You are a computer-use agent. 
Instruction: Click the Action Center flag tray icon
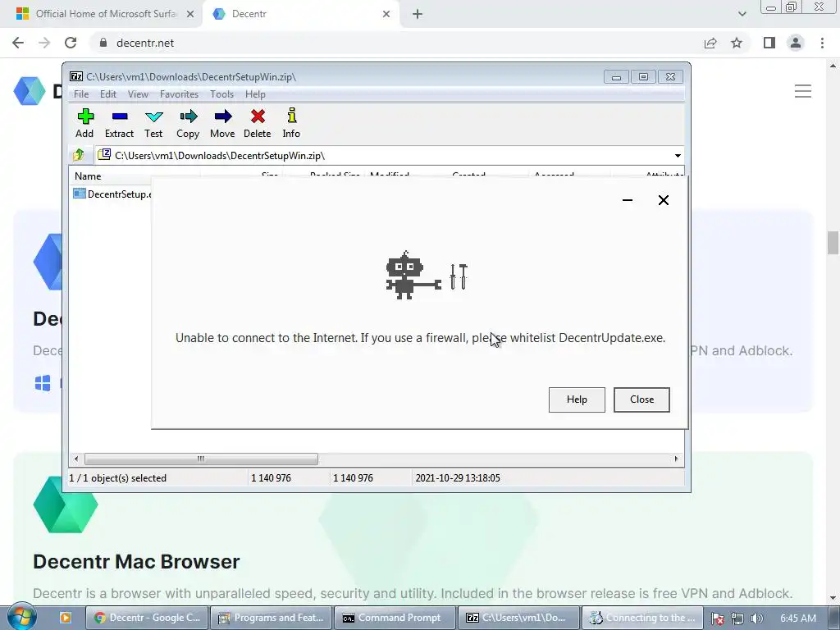tap(718, 619)
